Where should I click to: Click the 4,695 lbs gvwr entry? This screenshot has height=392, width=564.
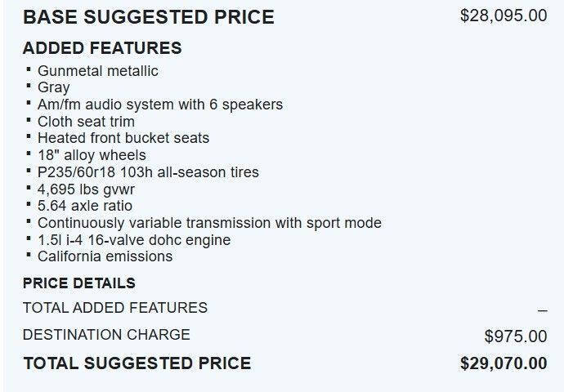pos(86,189)
